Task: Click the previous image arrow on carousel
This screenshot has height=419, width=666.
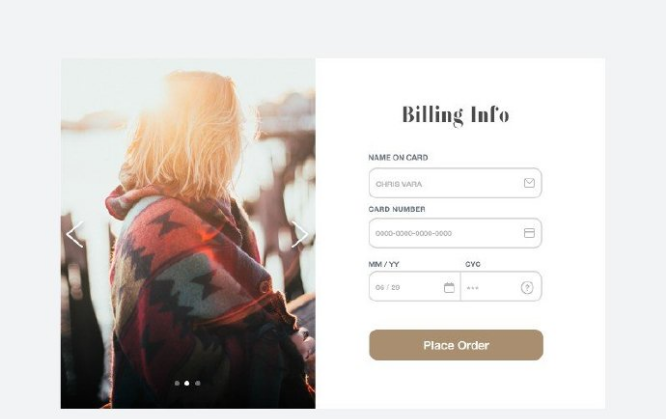Action: pos(74,234)
